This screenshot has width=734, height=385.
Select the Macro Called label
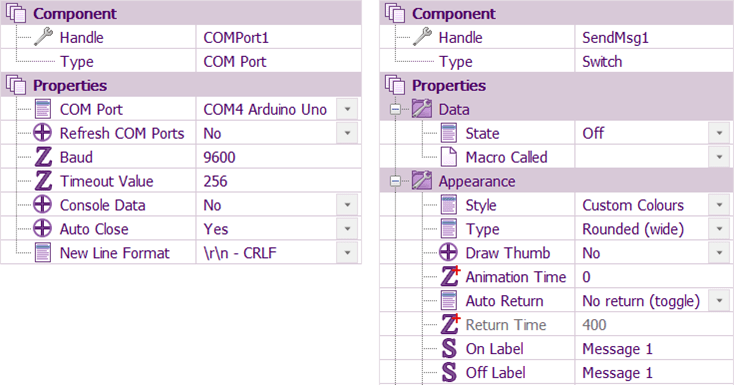tap(506, 157)
